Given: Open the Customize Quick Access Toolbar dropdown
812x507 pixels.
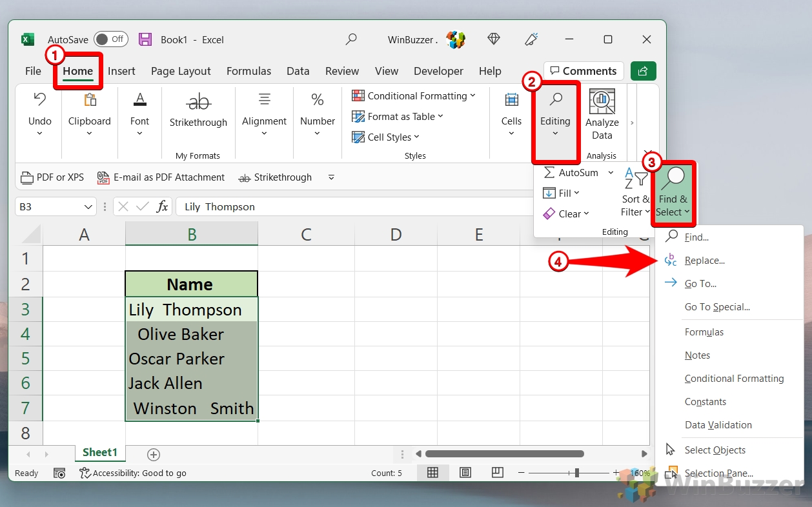Looking at the screenshot, I should pyautogui.click(x=331, y=177).
